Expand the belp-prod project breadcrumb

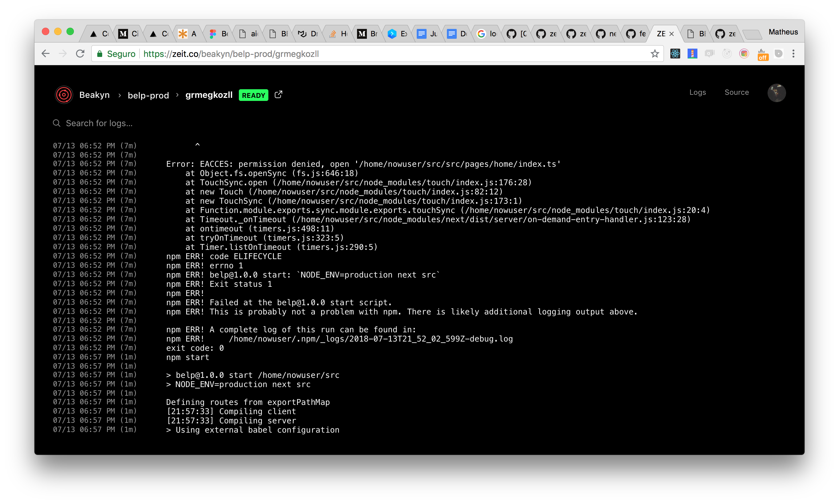[x=148, y=95]
